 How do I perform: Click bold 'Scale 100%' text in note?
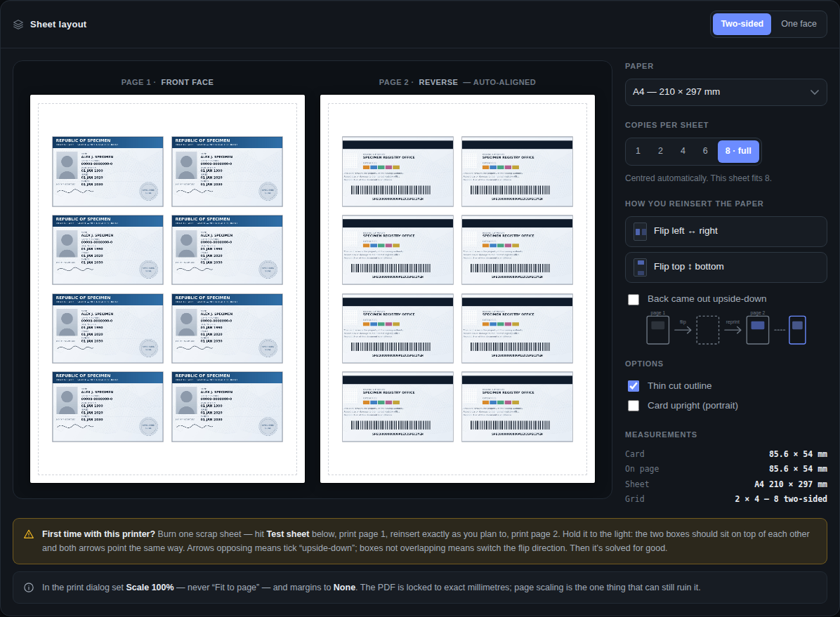(x=150, y=588)
